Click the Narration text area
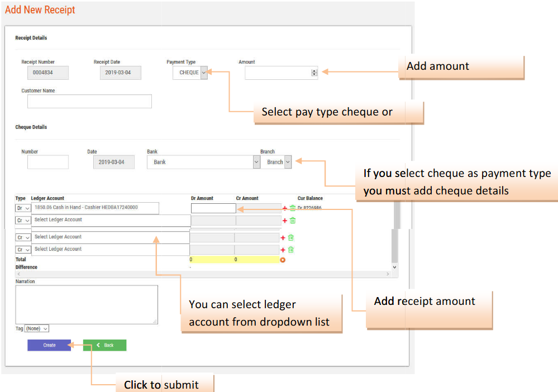Viewport: 558px width, 392px height. click(x=87, y=304)
